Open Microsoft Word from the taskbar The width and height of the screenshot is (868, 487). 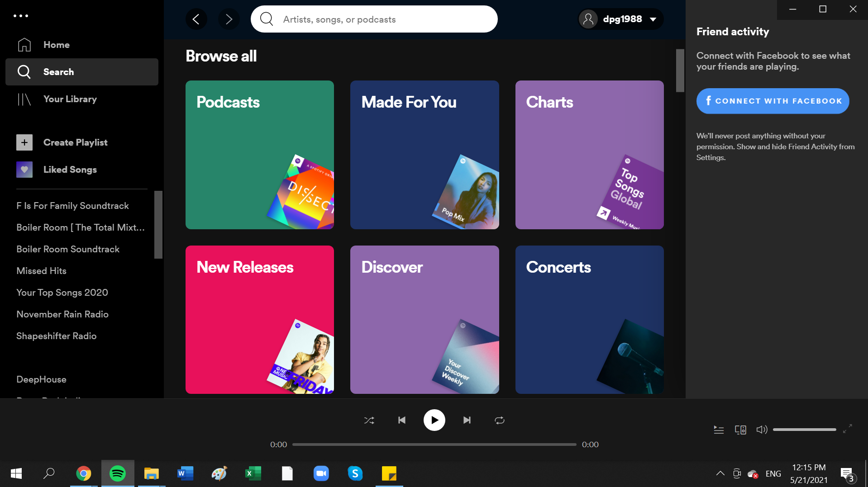(186, 473)
